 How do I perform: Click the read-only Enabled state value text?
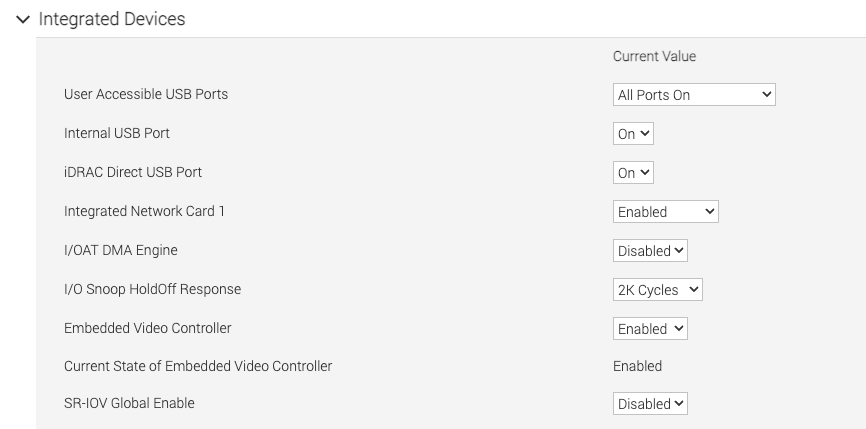[637, 367]
